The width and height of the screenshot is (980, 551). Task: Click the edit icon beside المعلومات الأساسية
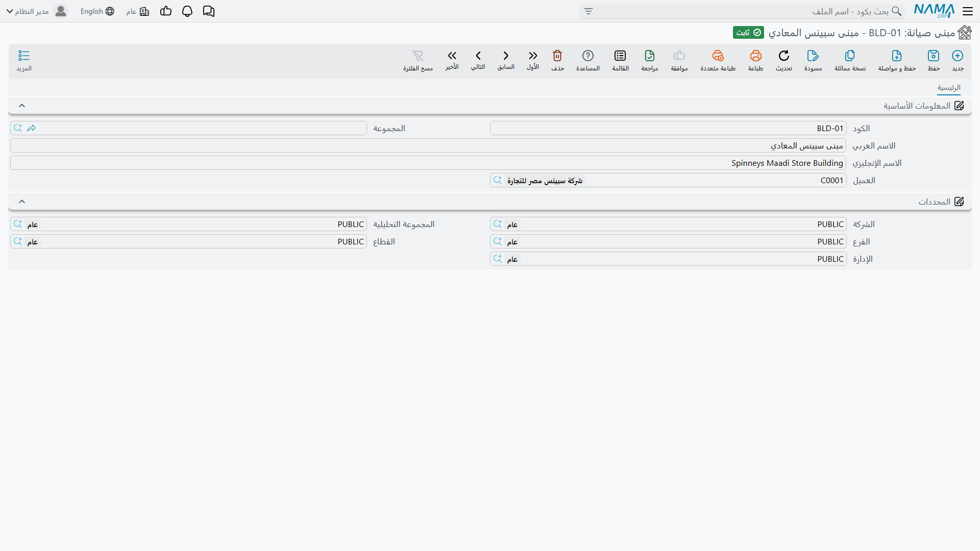click(x=959, y=106)
